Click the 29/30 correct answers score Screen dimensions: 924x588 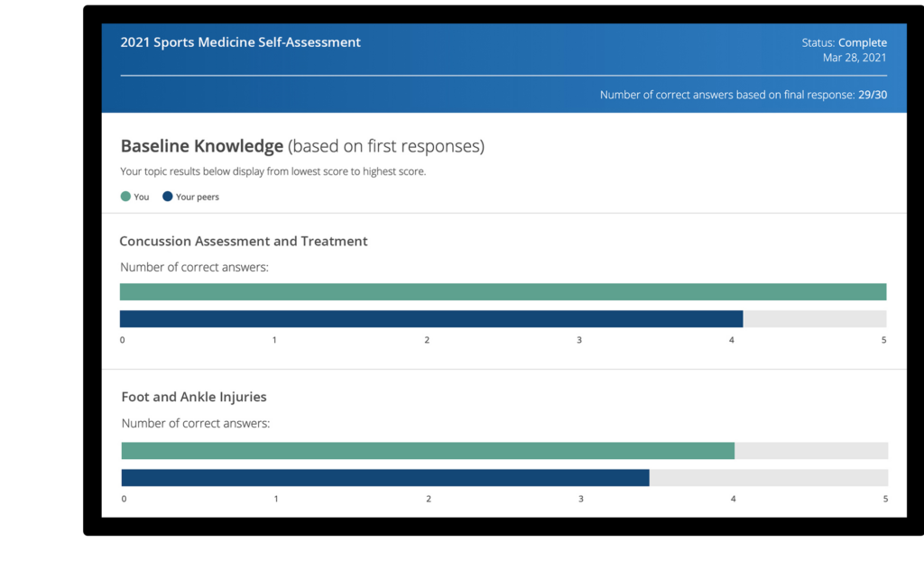tap(871, 94)
